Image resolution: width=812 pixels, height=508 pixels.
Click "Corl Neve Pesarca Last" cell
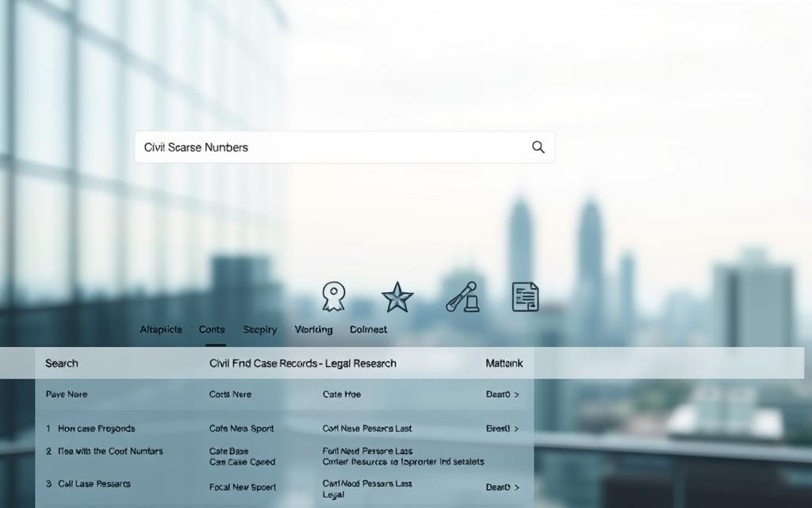[x=367, y=429]
